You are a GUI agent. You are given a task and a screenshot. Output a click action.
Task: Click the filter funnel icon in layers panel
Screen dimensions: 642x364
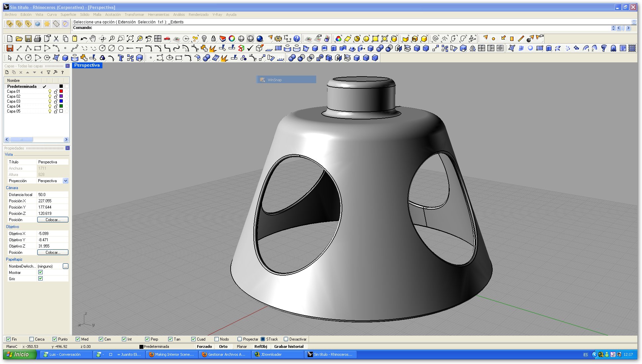pos(48,72)
